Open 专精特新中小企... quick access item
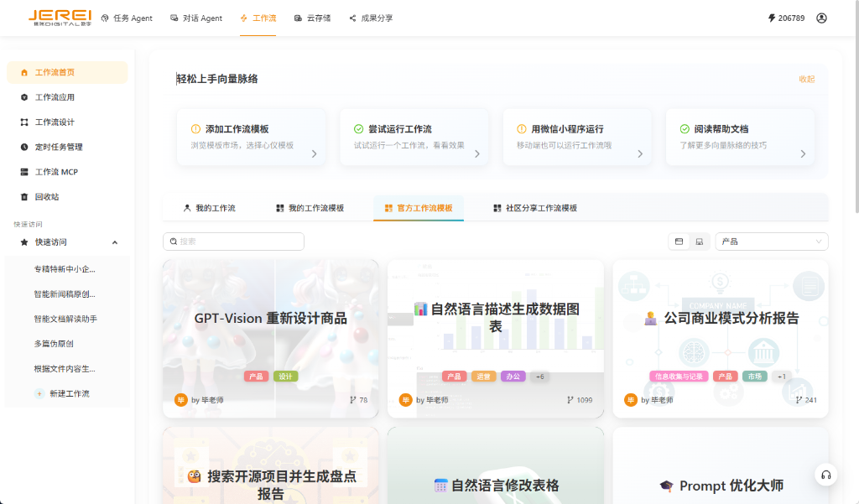859x504 pixels. point(65,269)
